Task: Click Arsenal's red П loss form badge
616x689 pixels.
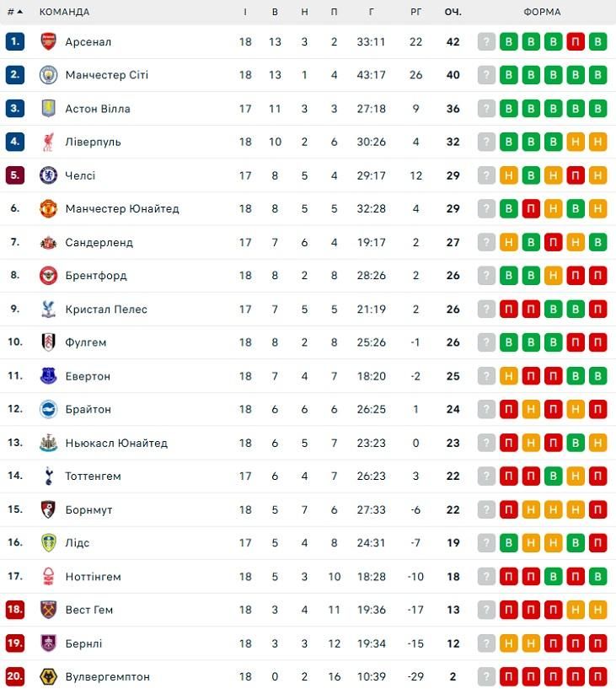Action: coord(576,42)
